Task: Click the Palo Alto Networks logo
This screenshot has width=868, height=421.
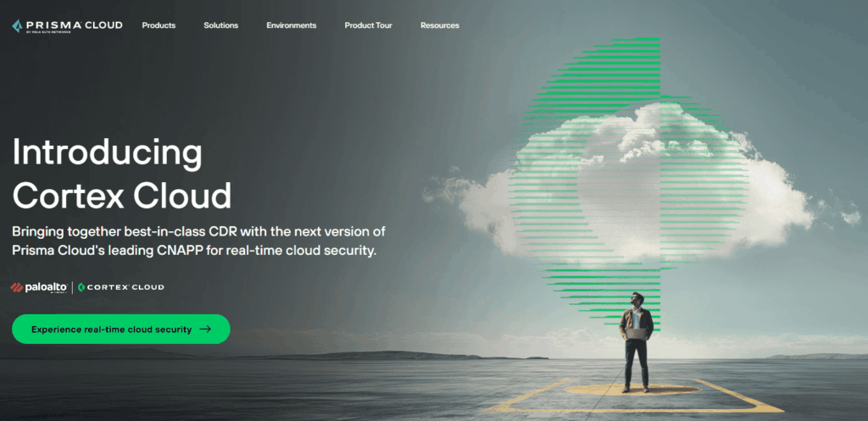Action: tap(39, 287)
